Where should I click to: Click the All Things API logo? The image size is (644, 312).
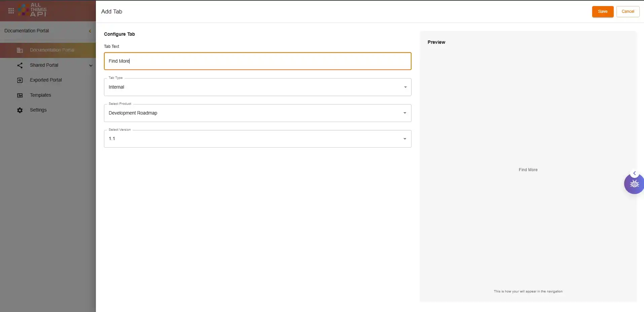[33, 10]
